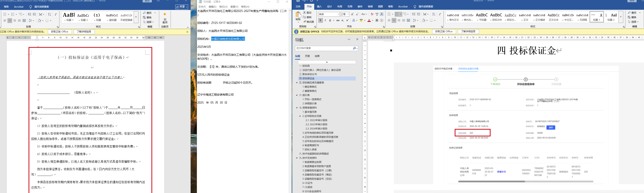Click Replace (替换) in right Word window
This screenshot has width=644, height=193.
(632, 17)
